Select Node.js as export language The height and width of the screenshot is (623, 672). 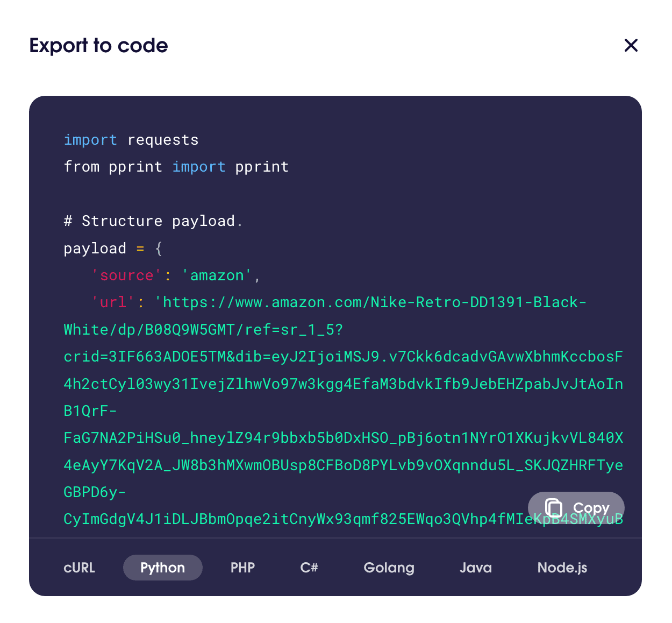(x=562, y=568)
